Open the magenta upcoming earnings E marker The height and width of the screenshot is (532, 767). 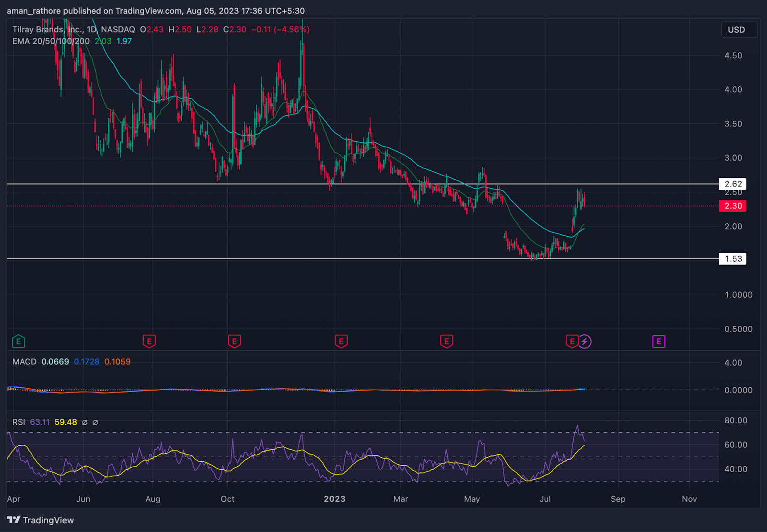pos(659,342)
